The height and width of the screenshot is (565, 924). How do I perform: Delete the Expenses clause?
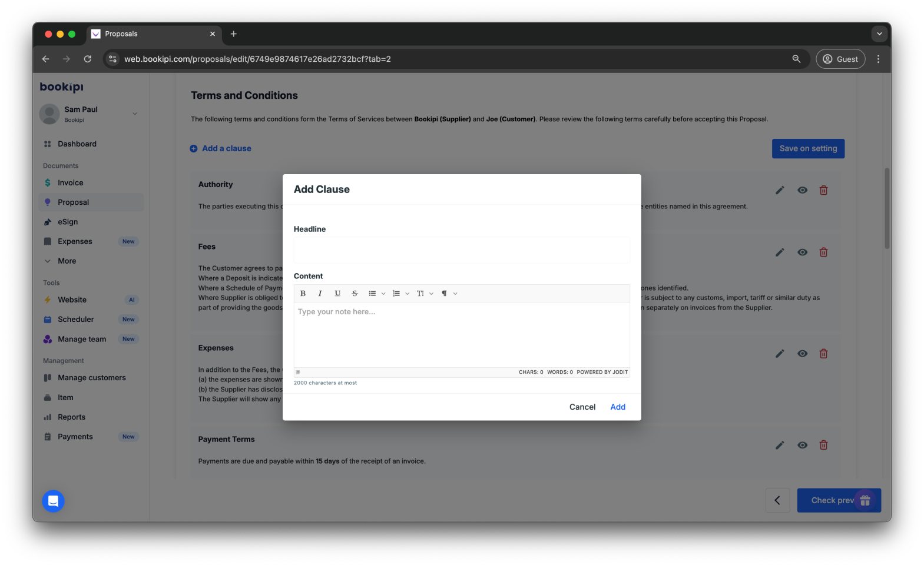pos(824,354)
